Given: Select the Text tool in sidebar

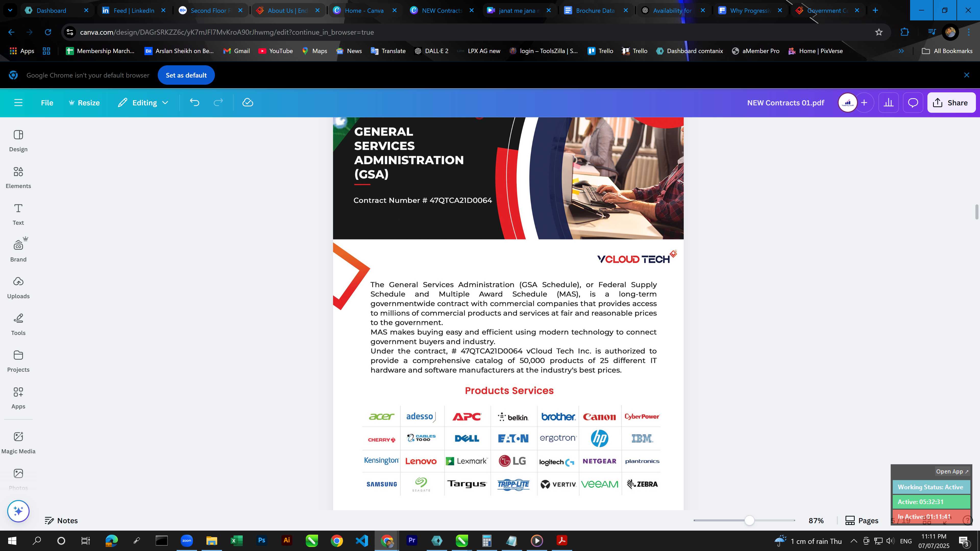Looking at the screenshot, I should pyautogui.click(x=18, y=215).
